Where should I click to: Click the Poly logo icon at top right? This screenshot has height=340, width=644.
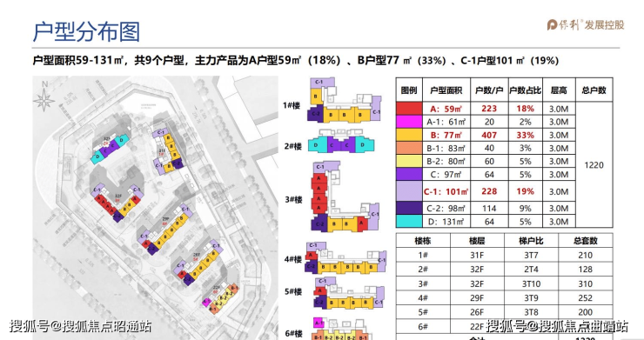pyautogui.click(x=553, y=24)
